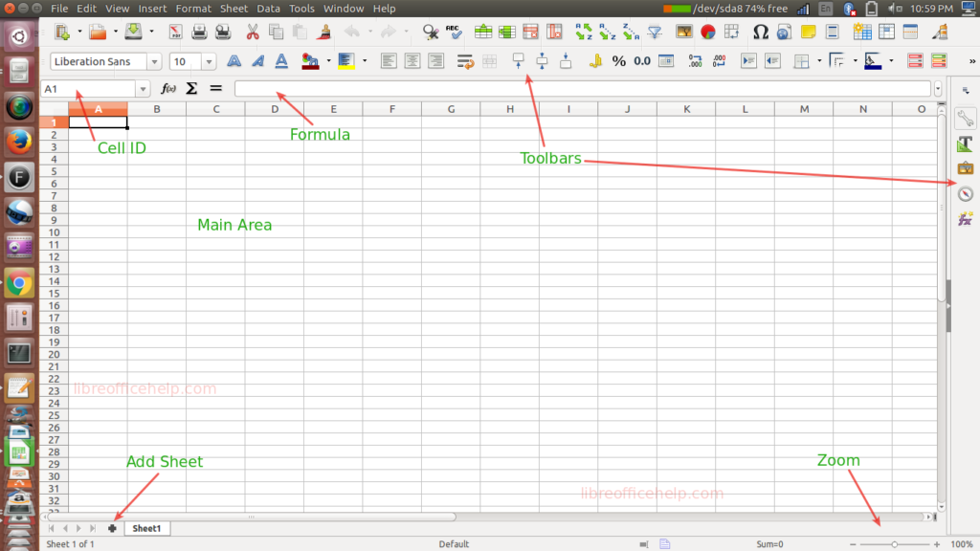This screenshot has height=551, width=980.
Task: Click the New document icon
Action: click(x=62, y=32)
